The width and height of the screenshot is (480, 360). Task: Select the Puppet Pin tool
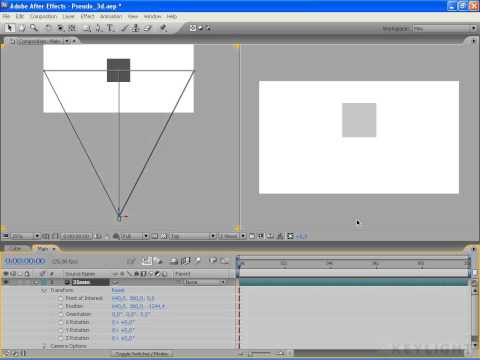(163, 28)
